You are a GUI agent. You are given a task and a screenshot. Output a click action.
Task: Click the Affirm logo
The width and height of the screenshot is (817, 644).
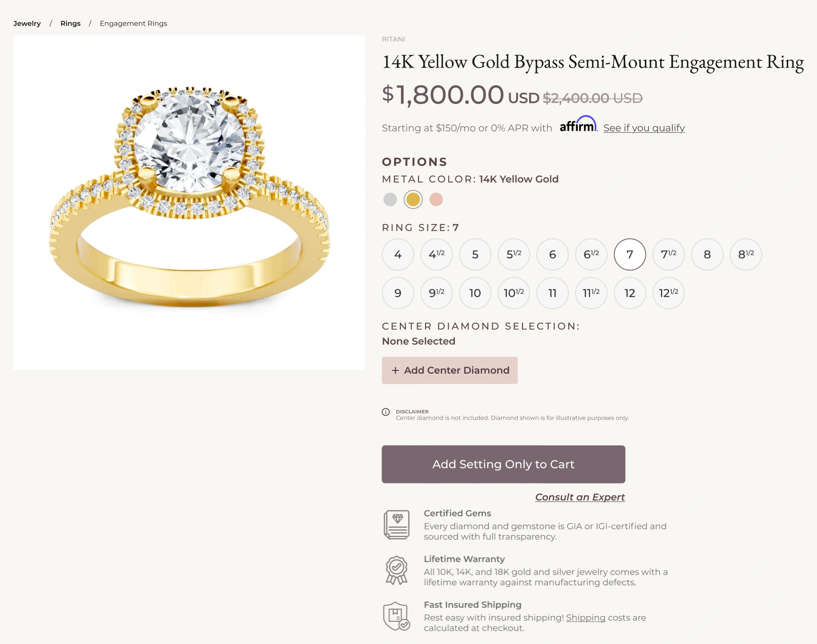coord(578,125)
